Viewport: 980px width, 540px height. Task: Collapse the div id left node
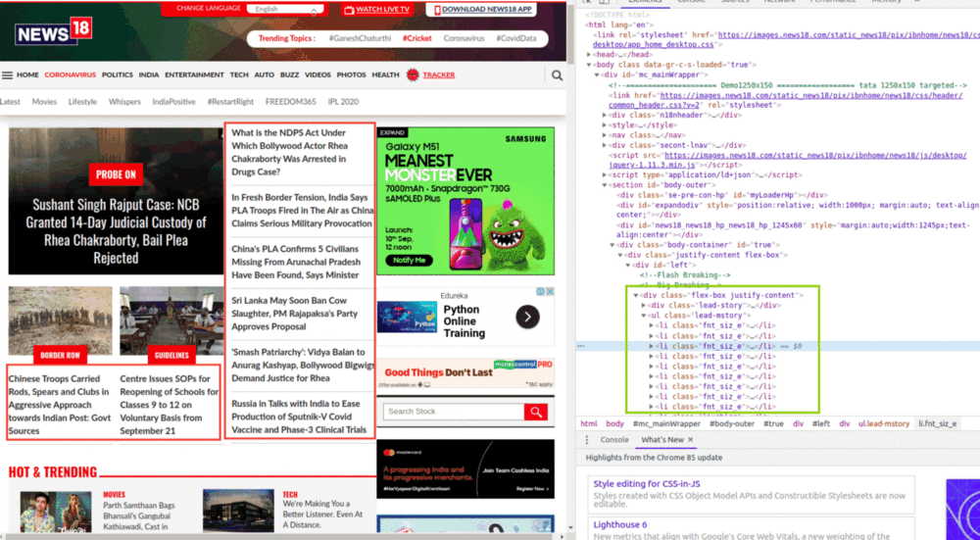point(628,265)
